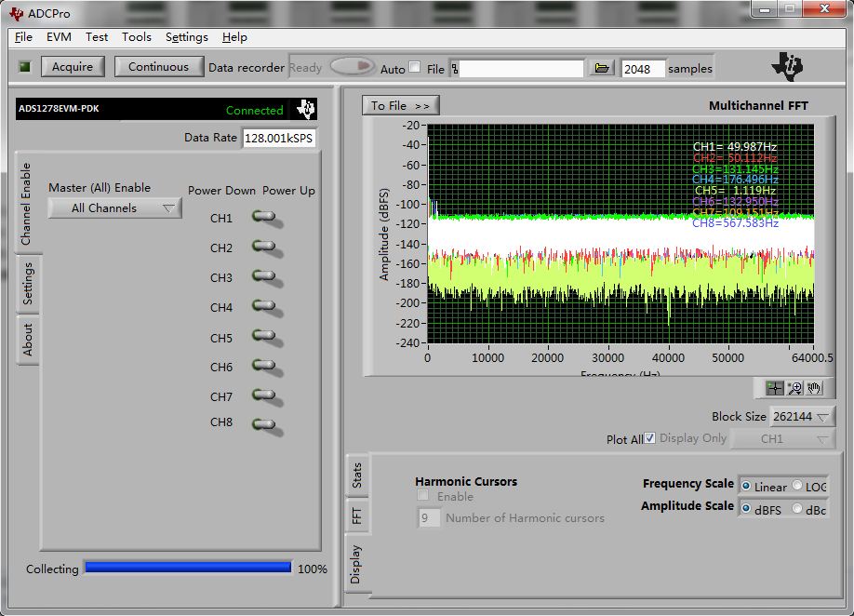
Task: Click the Texas Instruments logo in toolbar
Action: pyautogui.click(x=788, y=66)
